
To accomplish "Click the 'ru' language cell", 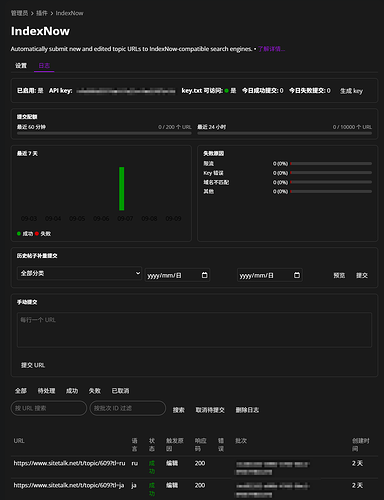I will 134,463.
